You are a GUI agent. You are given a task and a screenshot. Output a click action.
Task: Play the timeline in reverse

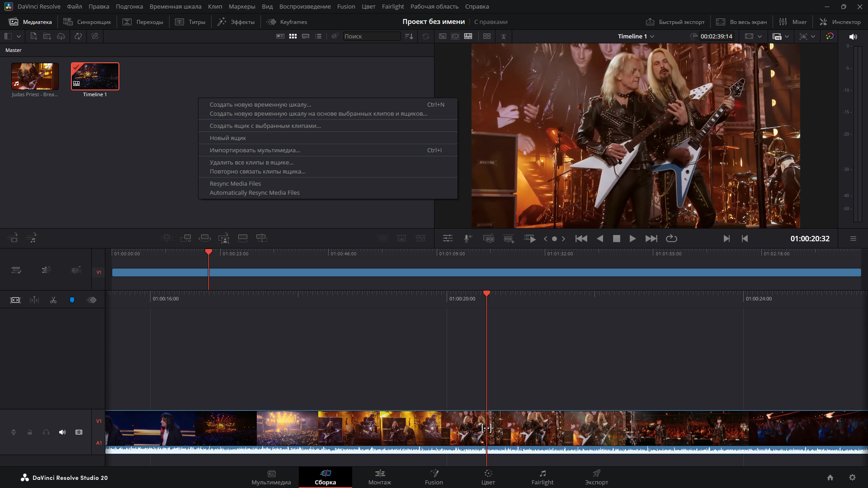coord(600,239)
